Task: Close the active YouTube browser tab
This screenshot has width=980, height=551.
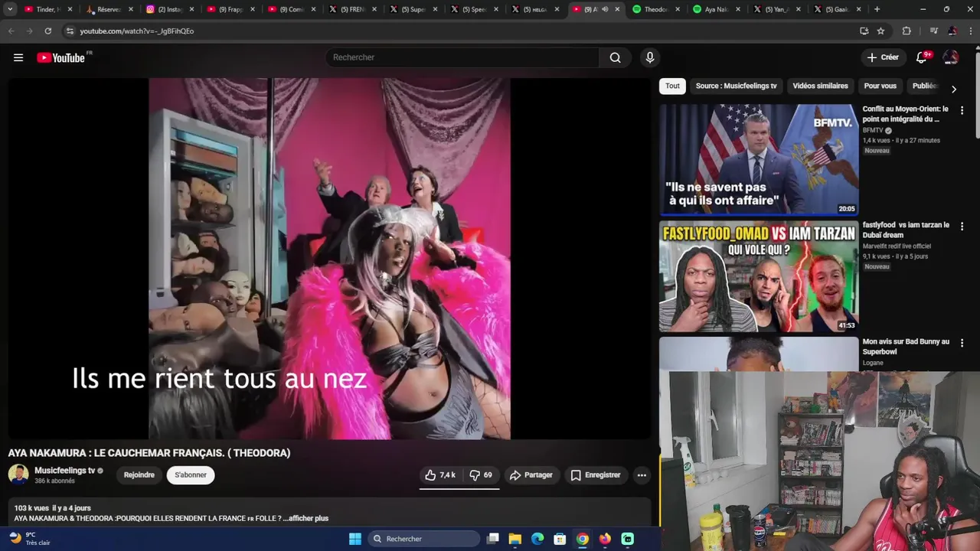Action: pos(617,9)
